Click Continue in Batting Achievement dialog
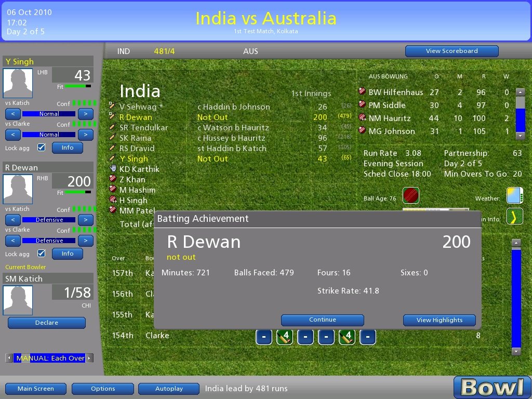Screen dimensions: 532x399 coord(322,320)
